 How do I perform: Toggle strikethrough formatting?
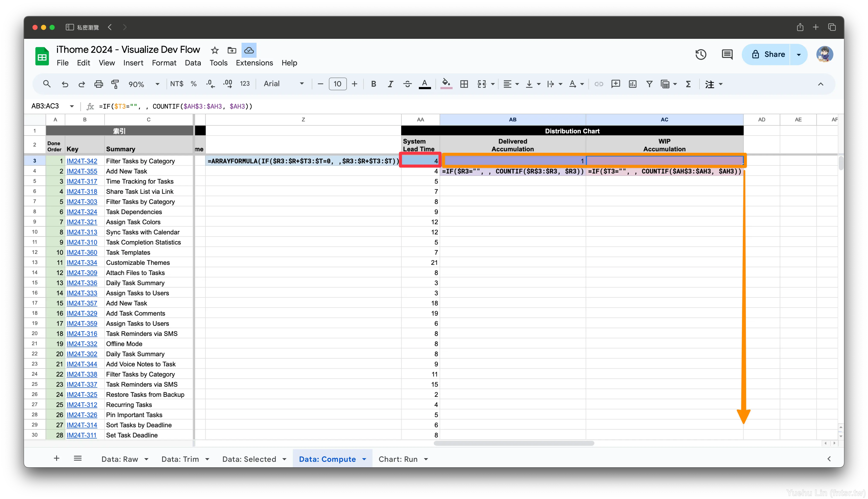pyautogui.click(x=407, y=84)
